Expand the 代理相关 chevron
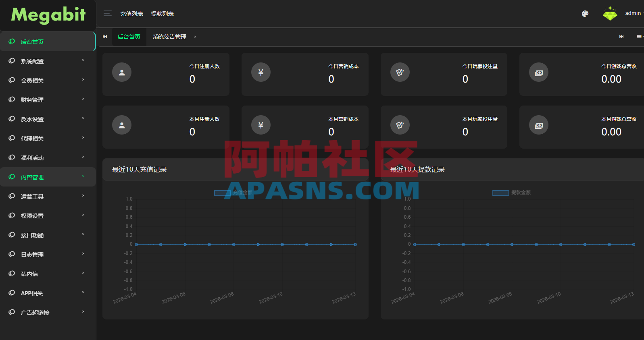 (83, 138)
